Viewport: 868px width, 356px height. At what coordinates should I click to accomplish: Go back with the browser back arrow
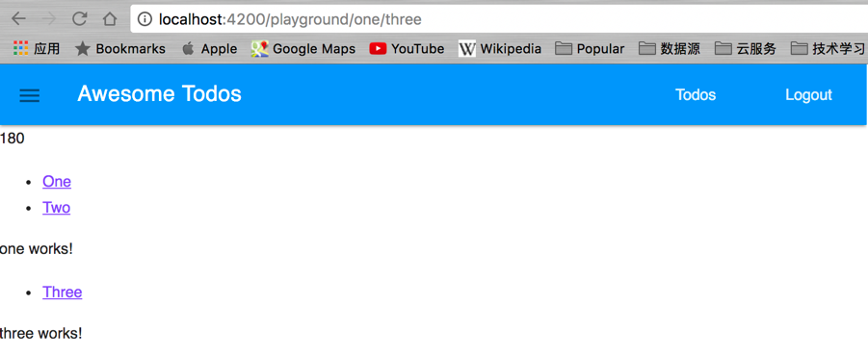[18, 19]
